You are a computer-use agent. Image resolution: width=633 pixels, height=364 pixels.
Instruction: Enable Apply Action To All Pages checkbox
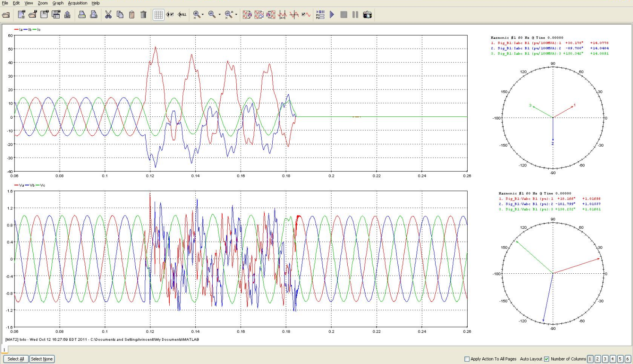tap(467, 359)
